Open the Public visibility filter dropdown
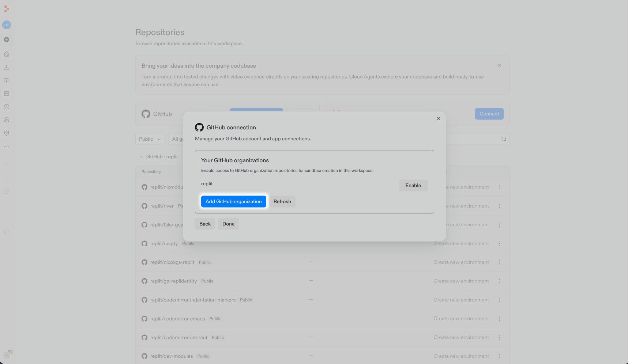 [150, 139]
